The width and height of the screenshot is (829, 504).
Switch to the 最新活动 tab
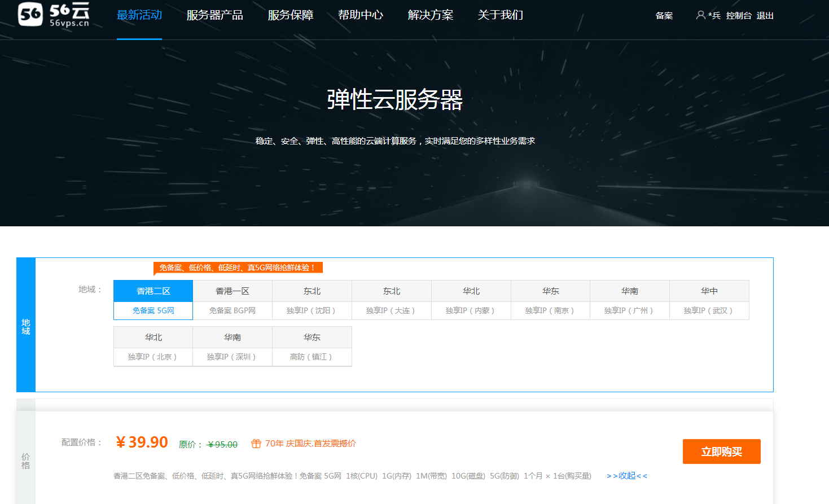pyautogui.click(x=139, y=15)
